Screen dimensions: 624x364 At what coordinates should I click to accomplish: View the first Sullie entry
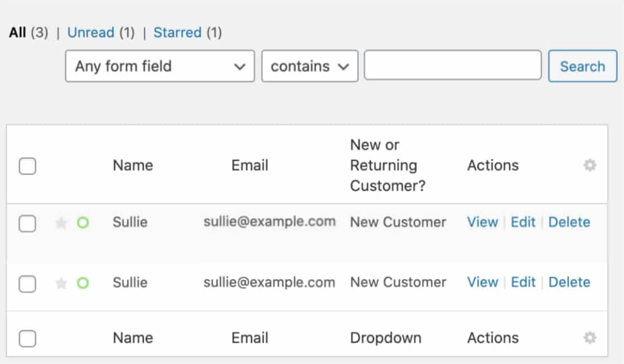click(x=482, y=222)
